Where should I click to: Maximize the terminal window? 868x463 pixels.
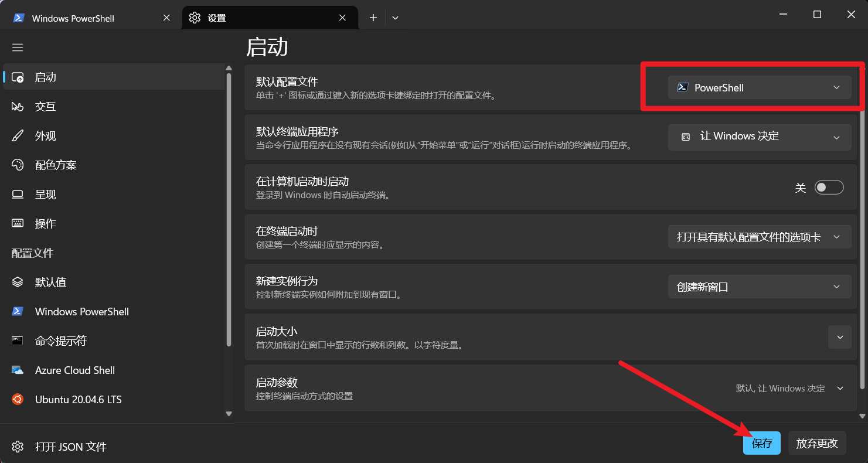tap(817, 15)
